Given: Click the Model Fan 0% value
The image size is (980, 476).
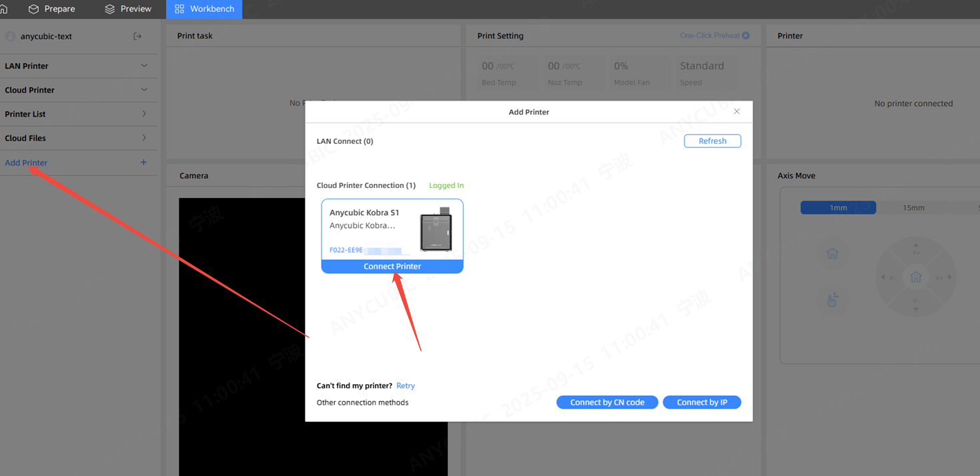Looking at the screenshot, I should (621, 66).
